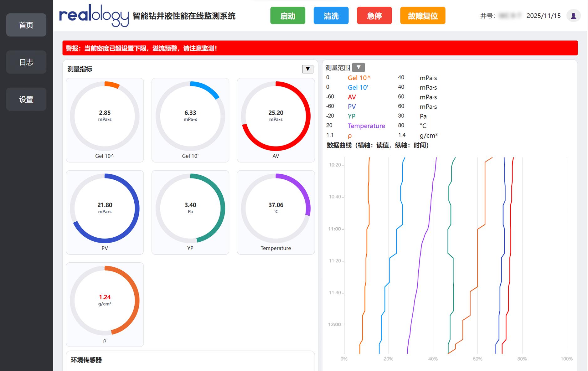Click the 智能钻井液性能在线监测系统 title

[184, 16]
